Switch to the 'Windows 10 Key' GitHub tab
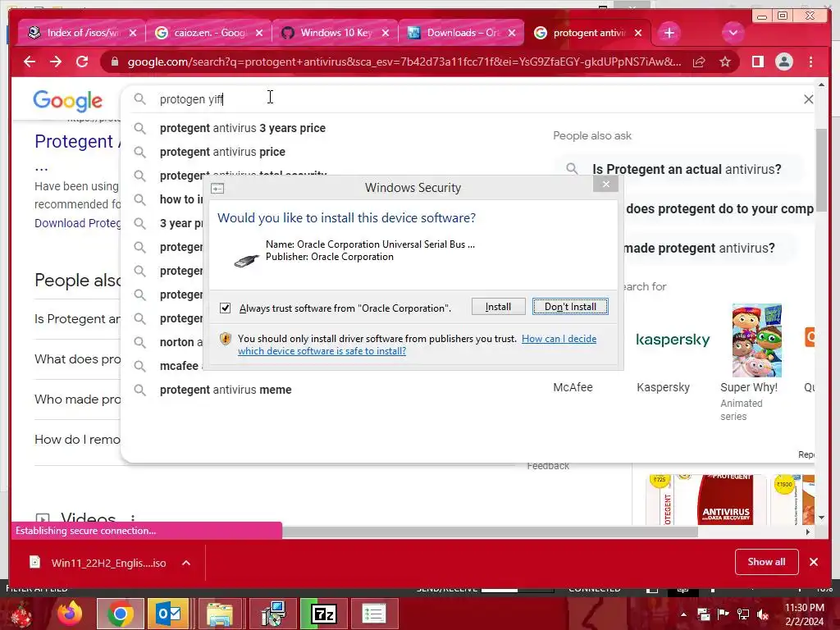Image resolution: width=840 pixels, height=630 pixels. (x=335, y=33)
